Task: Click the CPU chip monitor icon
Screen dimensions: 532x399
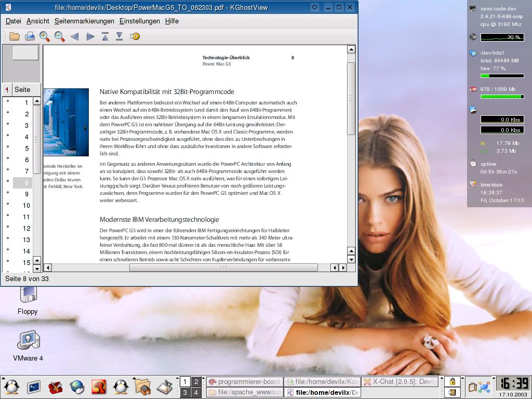Action: click(x=473, y=37)
